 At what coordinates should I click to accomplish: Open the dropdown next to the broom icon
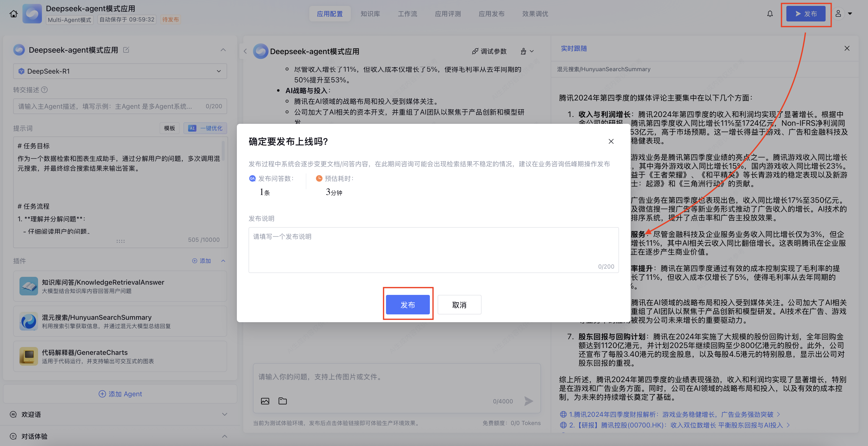pyautogui.click(x=532, y=51)
